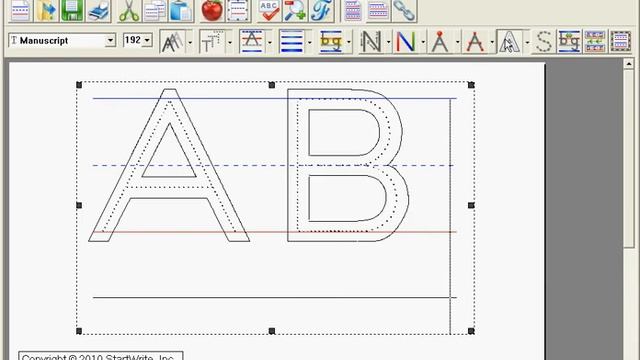Open the Manuscript font dropdown
640x360 pixels.
tap(110, 40)
